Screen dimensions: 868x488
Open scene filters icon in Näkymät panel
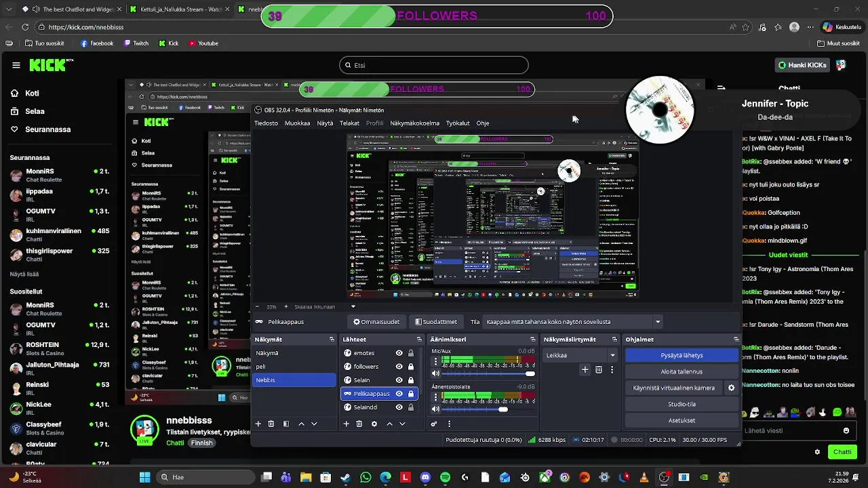(285, 424)
